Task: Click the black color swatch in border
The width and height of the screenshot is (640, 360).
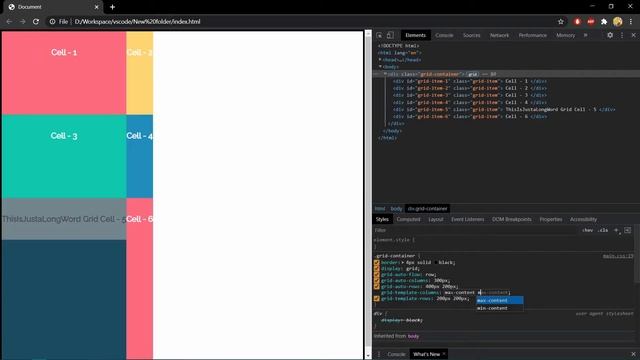Action: [436, 262]
